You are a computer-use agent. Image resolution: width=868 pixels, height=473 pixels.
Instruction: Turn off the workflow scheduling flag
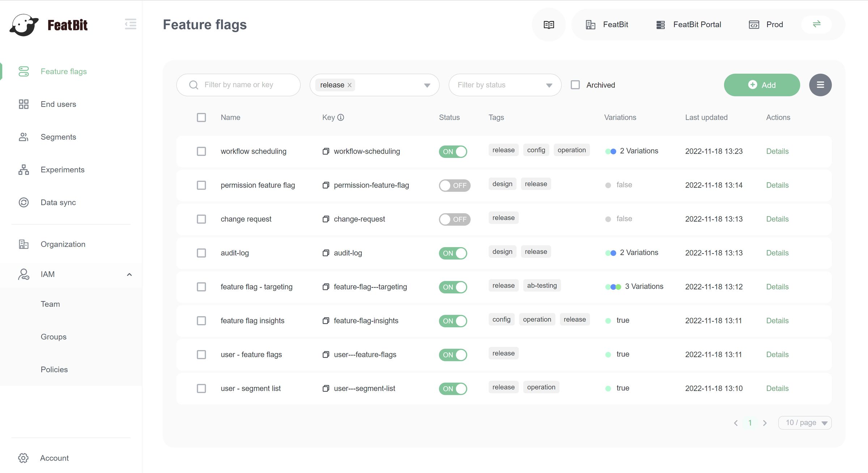point(453,151)
